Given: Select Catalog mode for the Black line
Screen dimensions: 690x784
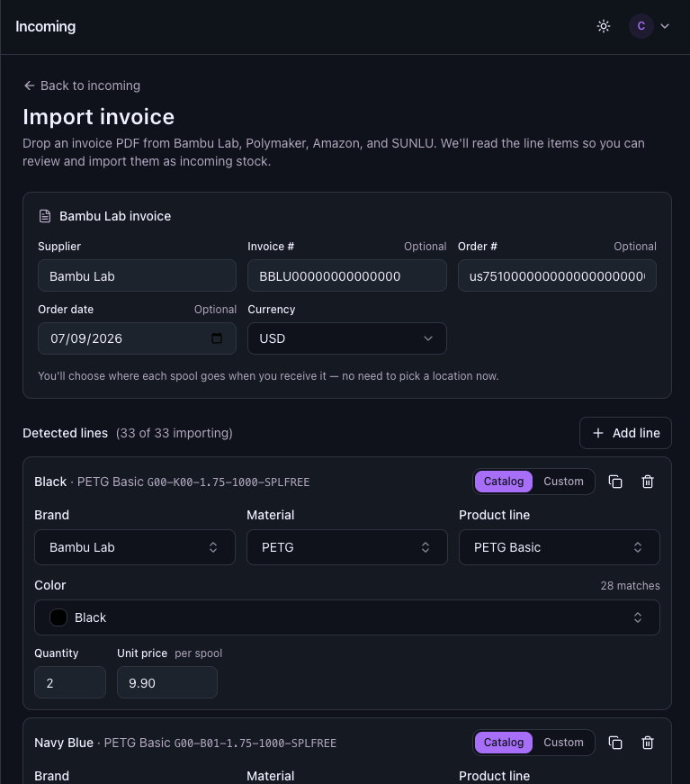Looking at the screenshot, I should click(x=504, y=482).
